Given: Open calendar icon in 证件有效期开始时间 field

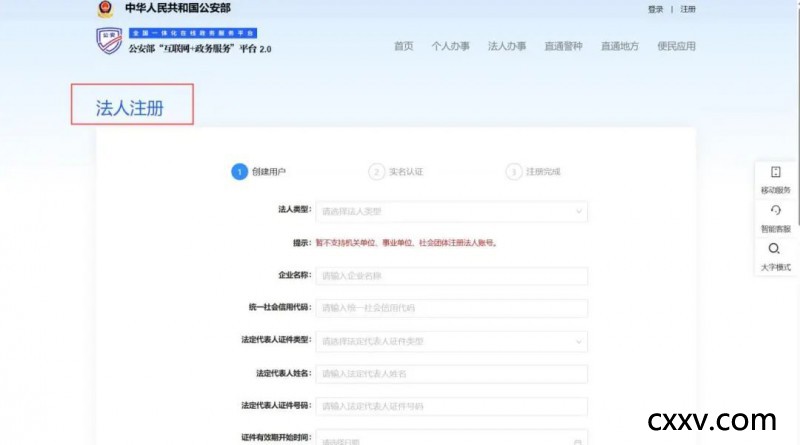Looking at the screenshot, I should 577,440.
